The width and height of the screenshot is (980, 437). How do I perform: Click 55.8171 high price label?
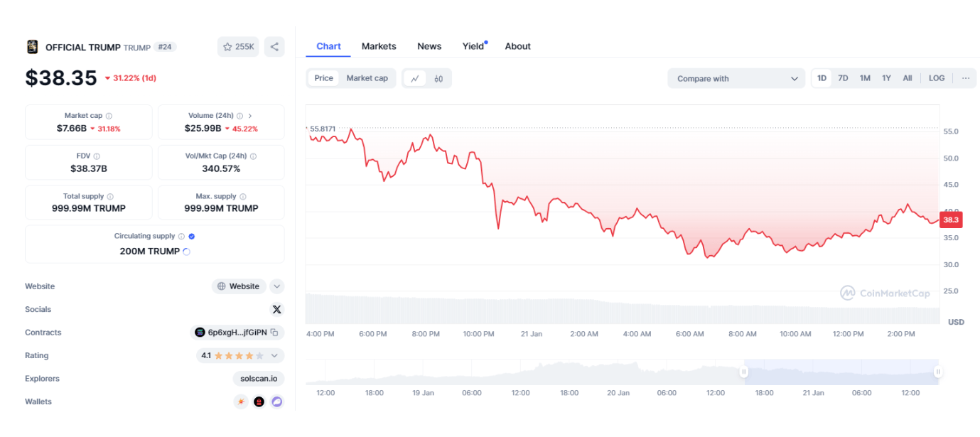click(x=323, y=129)
